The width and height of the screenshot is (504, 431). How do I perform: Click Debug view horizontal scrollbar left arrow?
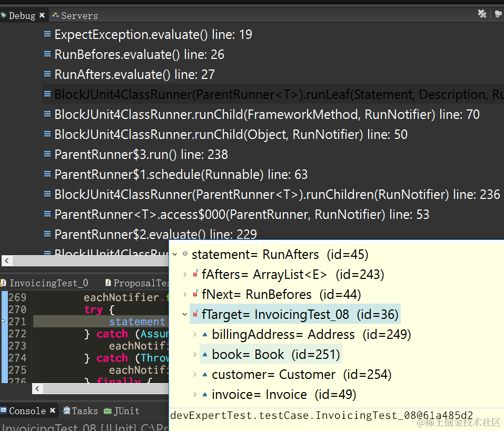tap(7, 261)
